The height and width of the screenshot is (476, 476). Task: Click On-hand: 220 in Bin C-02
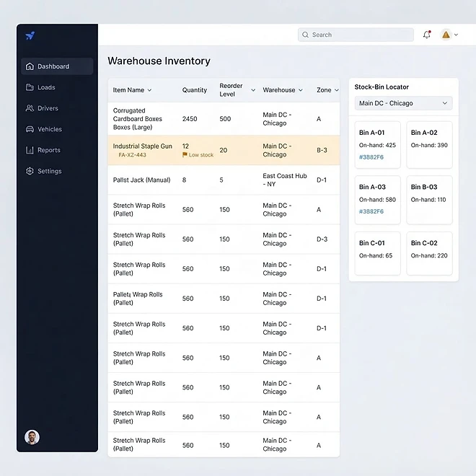[x=429, y=255]
